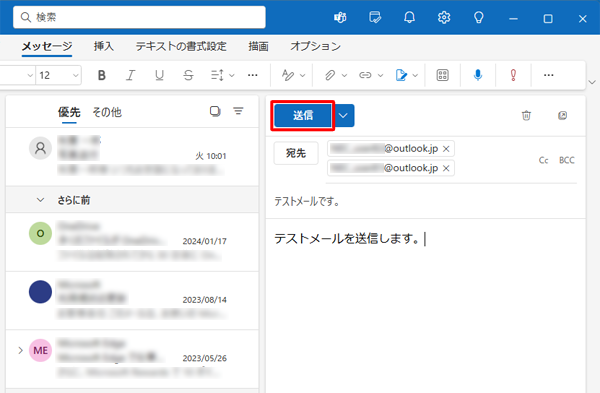Expand the attach file dropdown arrow
600x393 pixels.
point(344,75)
